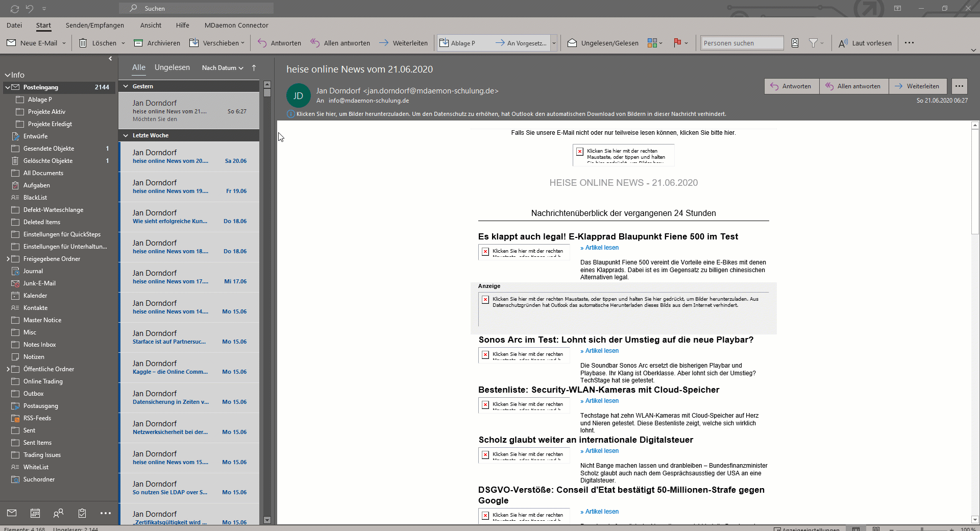Viewport: 980px width, 531px height.
Task: Click the Laut vorlesen read-aloud icon
Action: [x=843, y=43]
